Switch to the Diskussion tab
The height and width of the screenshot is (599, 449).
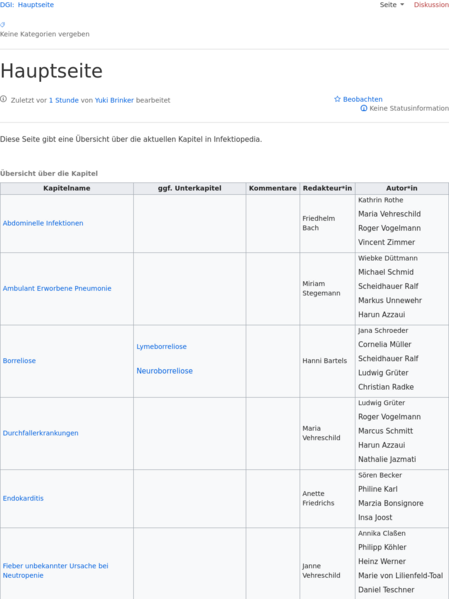pos(431,5)
